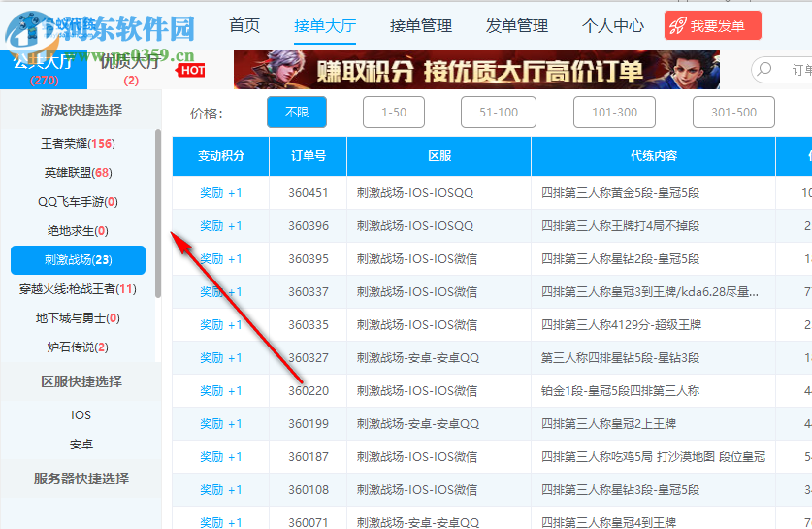Click 第三人称四排星钻5段-星钻3段 content
The width and height of the screenshot is (812, 529).
point(620,358)
